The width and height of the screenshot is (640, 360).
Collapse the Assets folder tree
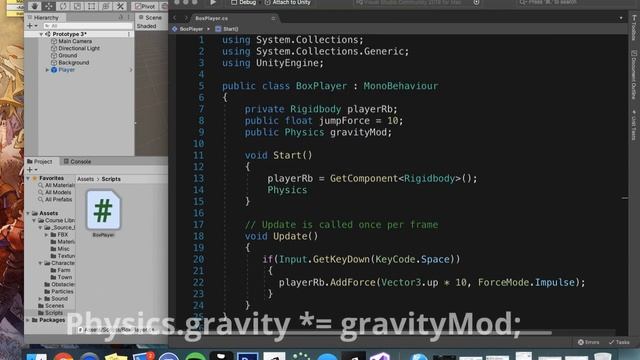coord(28,213)
